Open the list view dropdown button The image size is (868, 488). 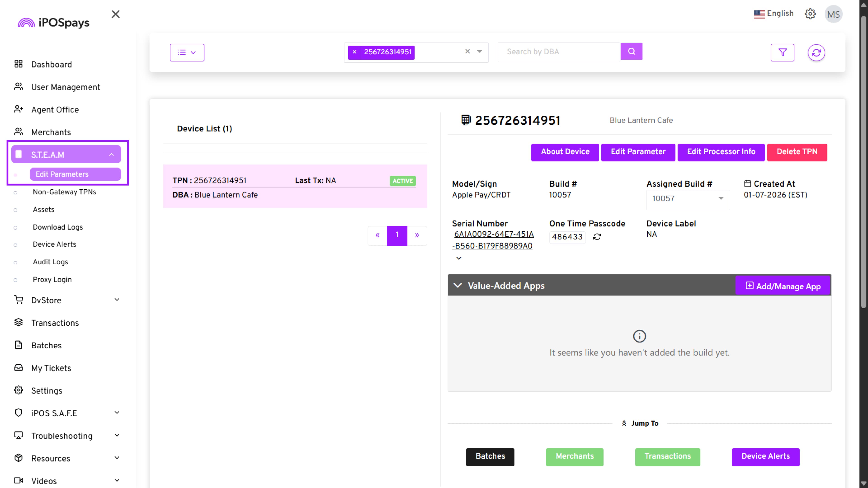[187, 52]
